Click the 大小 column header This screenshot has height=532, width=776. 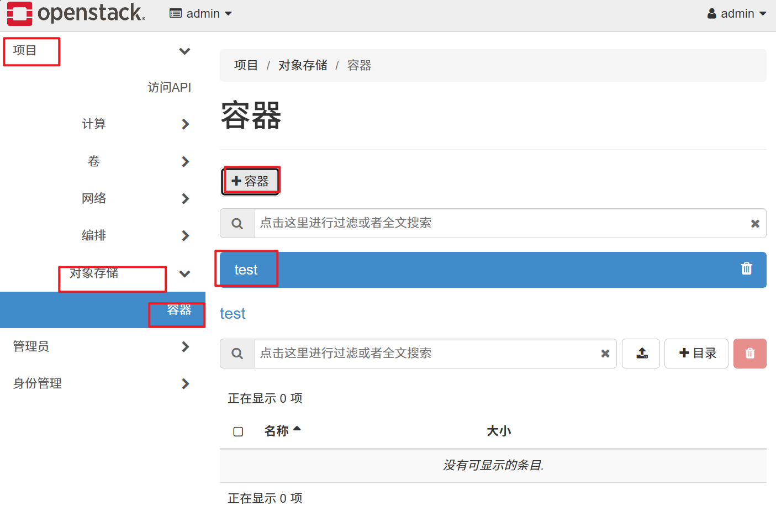pyautogui.click(x=499, y=431)
